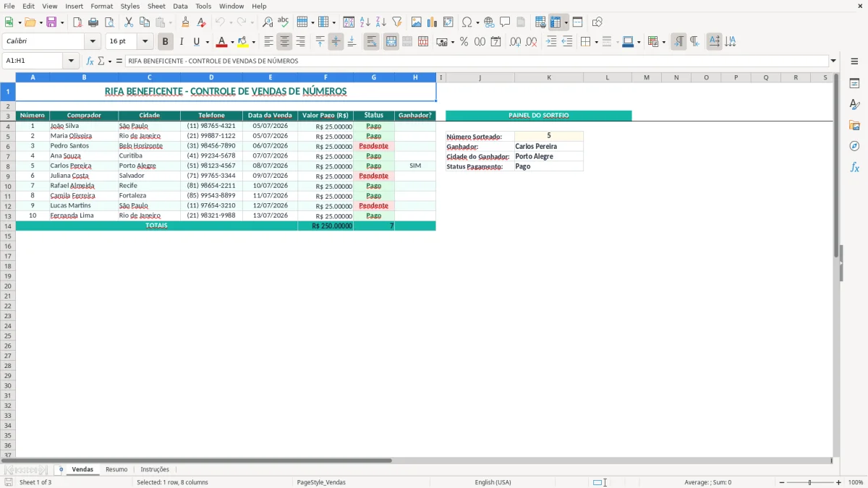Image resolution: width=868 pixels, height=488 pixels.
Task: Insert Chart icon in toolbar
Action: (x=433, y=22)
